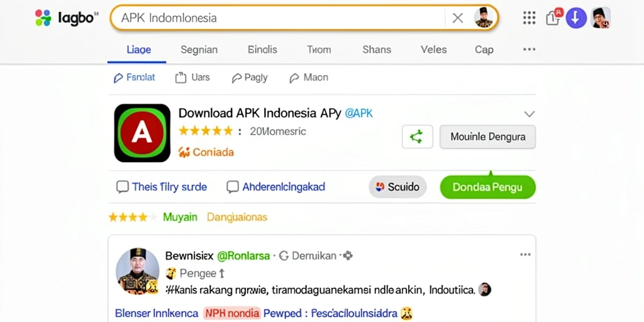Image resolution: width=644 pixels, height=322 pixels.
Task: Select the Pagly filter
Action: [250, 77]
